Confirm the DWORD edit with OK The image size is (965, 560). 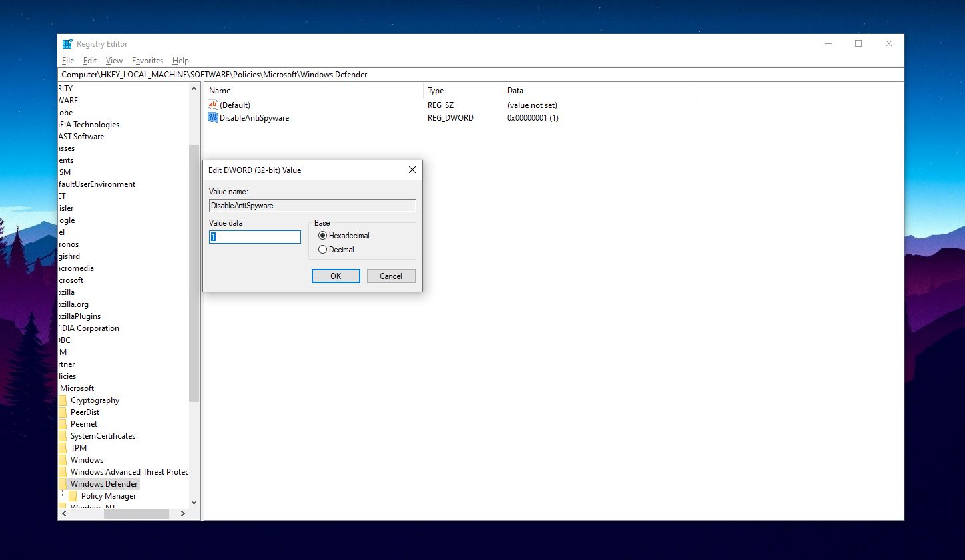coord(336,276)
